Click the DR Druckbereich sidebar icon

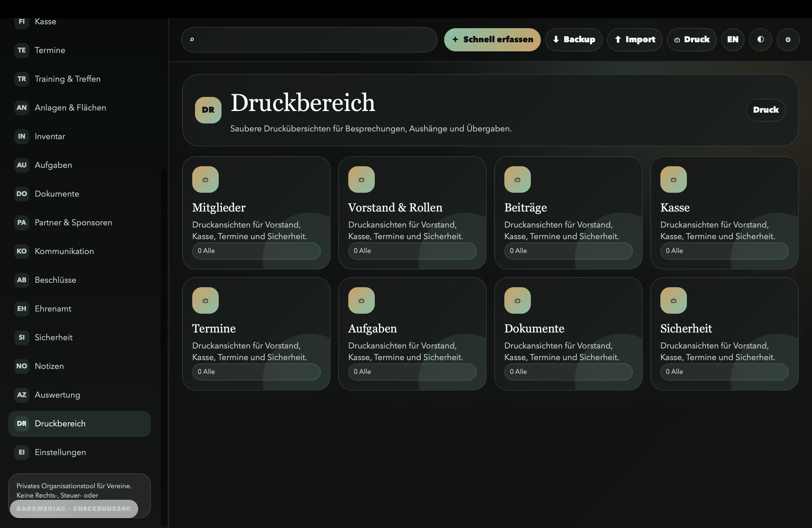point(22,424)
